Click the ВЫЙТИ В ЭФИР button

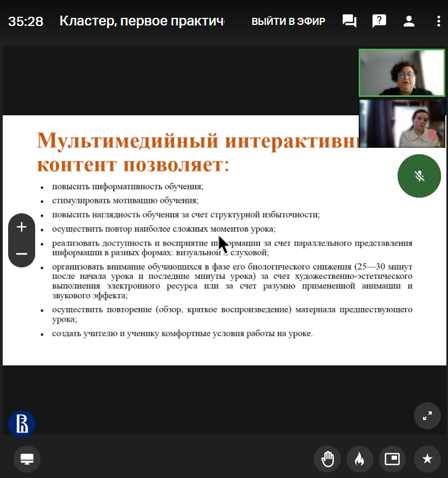point(288,22)
